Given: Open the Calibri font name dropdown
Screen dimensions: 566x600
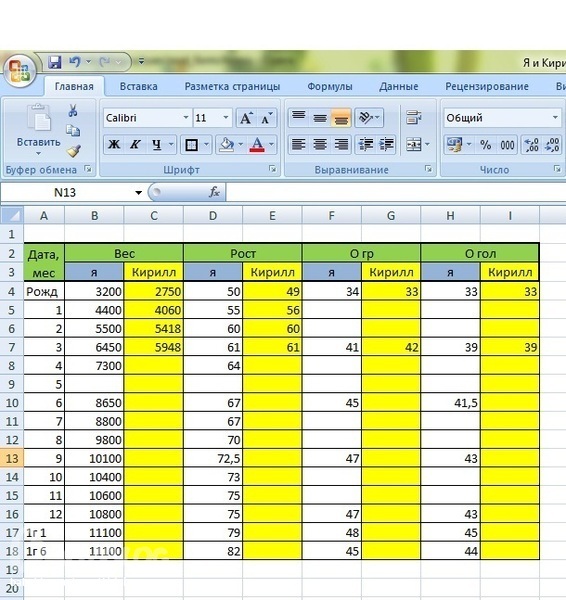Looking at the screenshot, I should pos(186,117).
